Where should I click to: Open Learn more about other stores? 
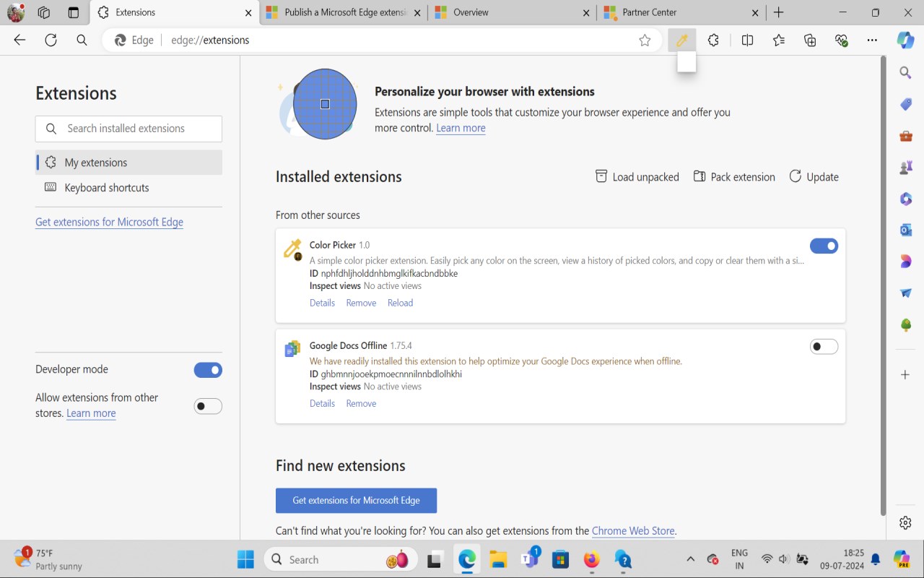[91, 414]
